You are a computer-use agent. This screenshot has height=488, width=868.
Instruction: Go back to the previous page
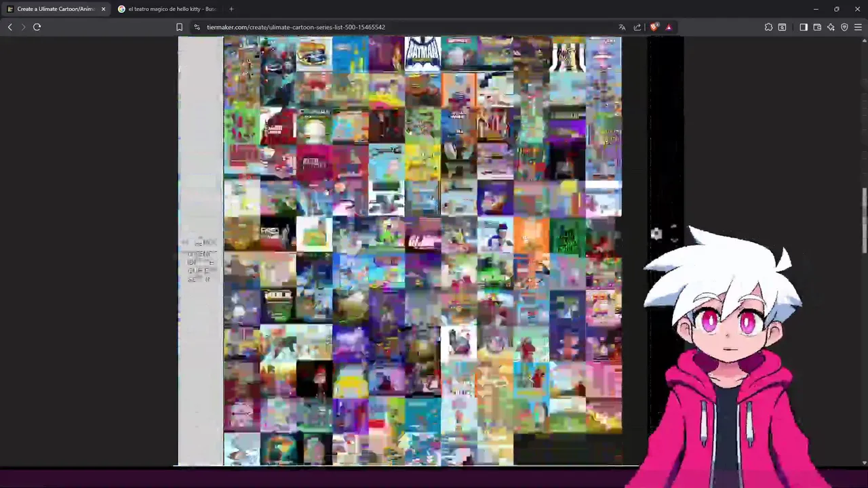coord(9,27)
